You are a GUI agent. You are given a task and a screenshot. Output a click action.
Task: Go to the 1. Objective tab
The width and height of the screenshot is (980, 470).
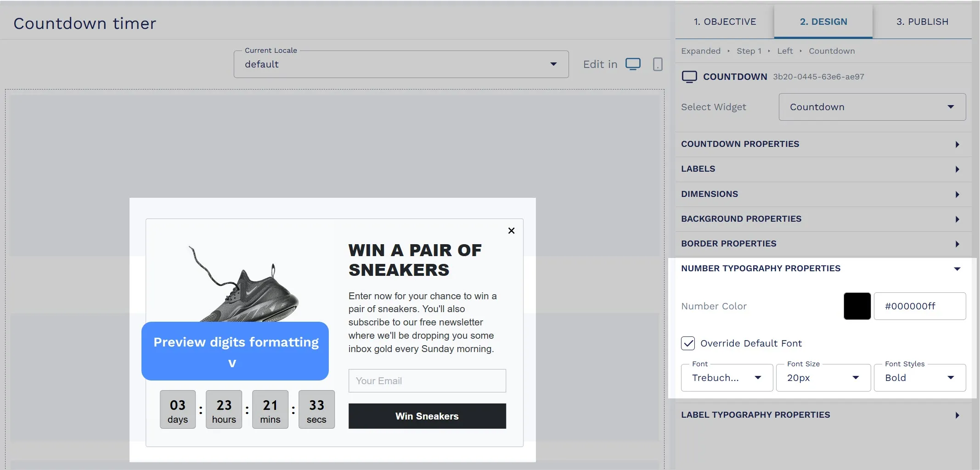point(725,22)
